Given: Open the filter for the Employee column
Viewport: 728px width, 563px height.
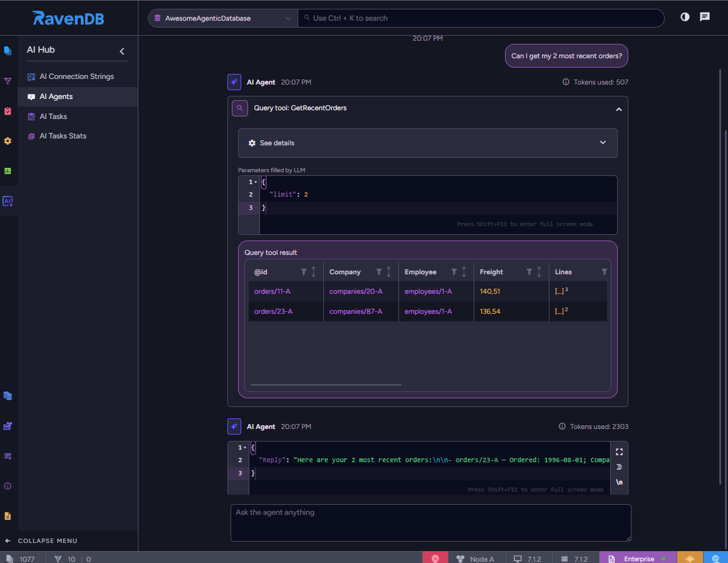Looking at the screenshot, I should (454, 272).
